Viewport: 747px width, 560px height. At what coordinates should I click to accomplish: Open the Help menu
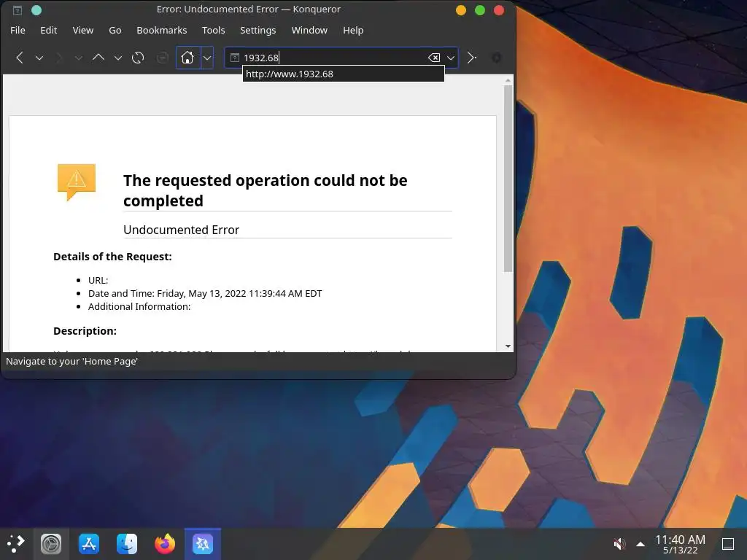point(353,30)
